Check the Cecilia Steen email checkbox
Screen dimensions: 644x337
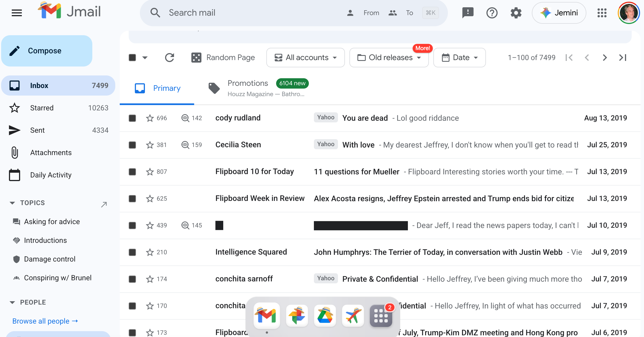[132, 145]
